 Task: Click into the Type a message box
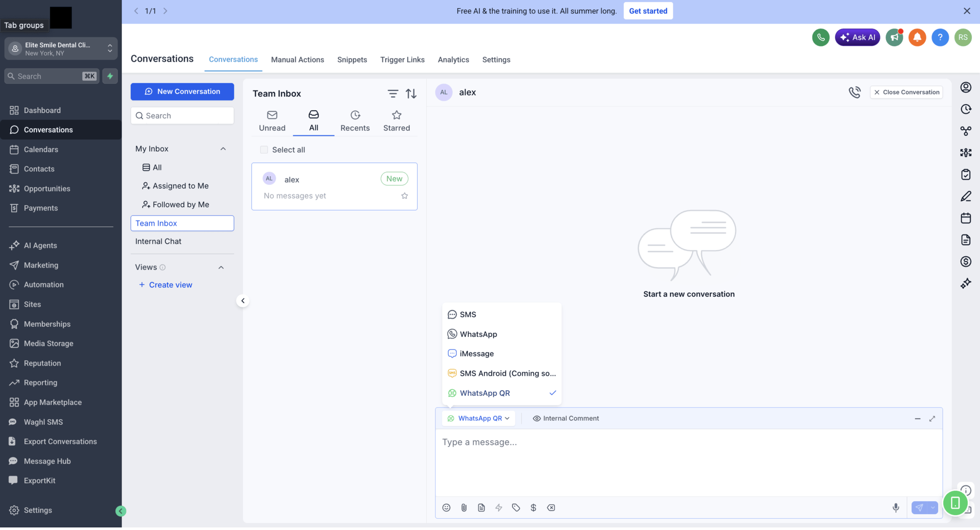point(689,462)
